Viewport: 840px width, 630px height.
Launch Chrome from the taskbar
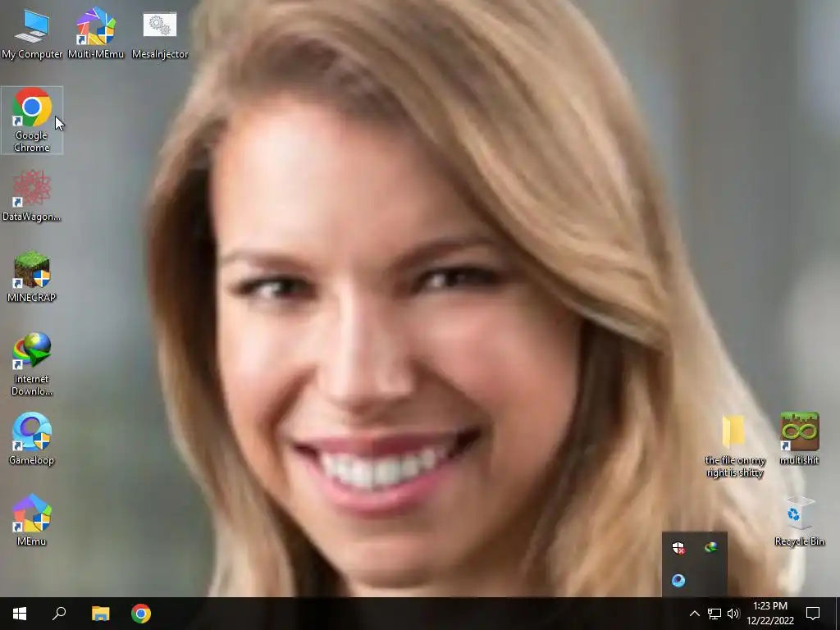tap(141, 614)
